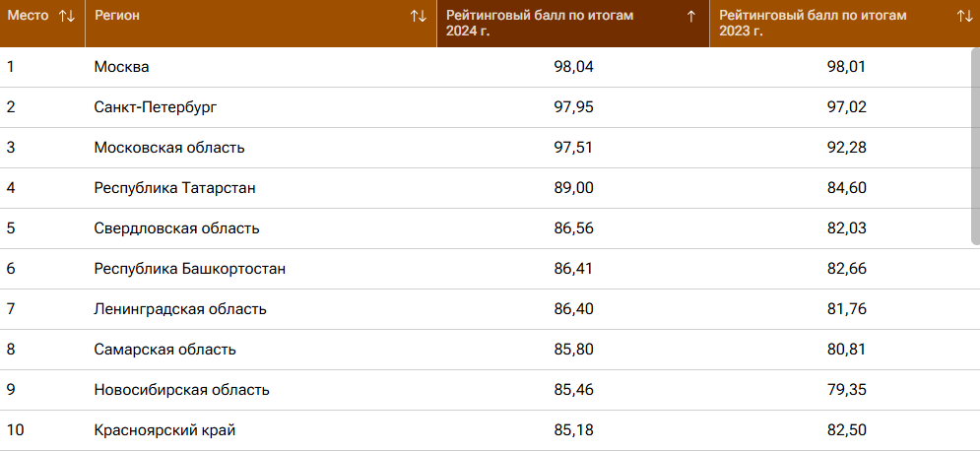Viewport: 980px width, 451px height.
Task: Click the Ленинградская область row
Action: [x=180, y=309]
